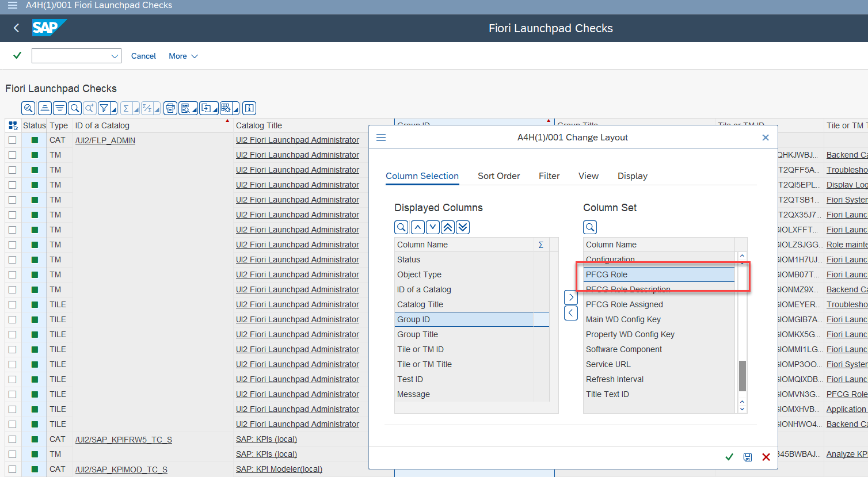Click the Print icon in ALV toolbar

pyautogui.click(x=170, y=108)
